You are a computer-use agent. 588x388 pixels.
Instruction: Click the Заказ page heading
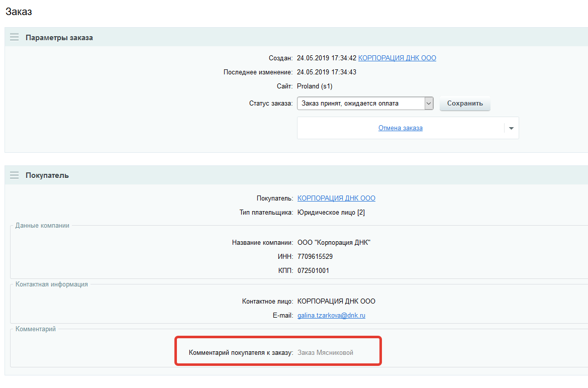click(19, 12)
